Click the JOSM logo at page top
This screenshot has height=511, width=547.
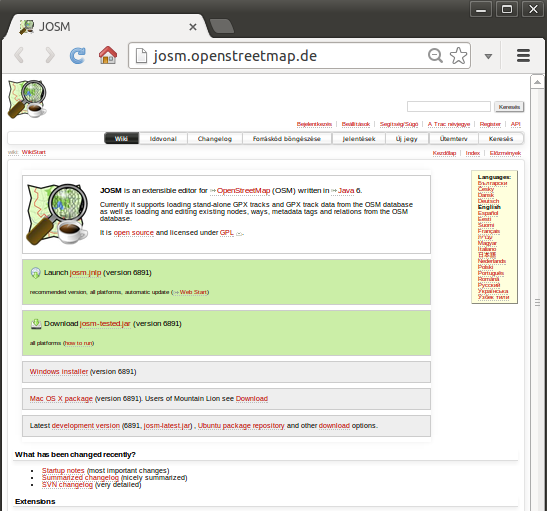click(x=27, y=99)
